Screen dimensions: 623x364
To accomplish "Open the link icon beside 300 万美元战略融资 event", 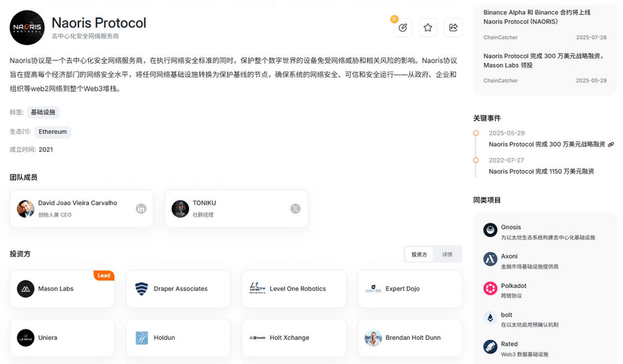I will tap(611, 144).
